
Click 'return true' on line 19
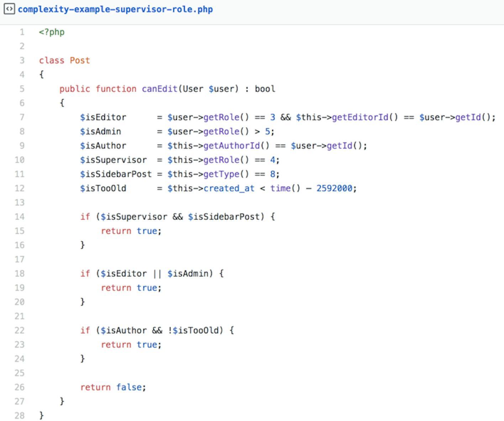click(129, 288)
